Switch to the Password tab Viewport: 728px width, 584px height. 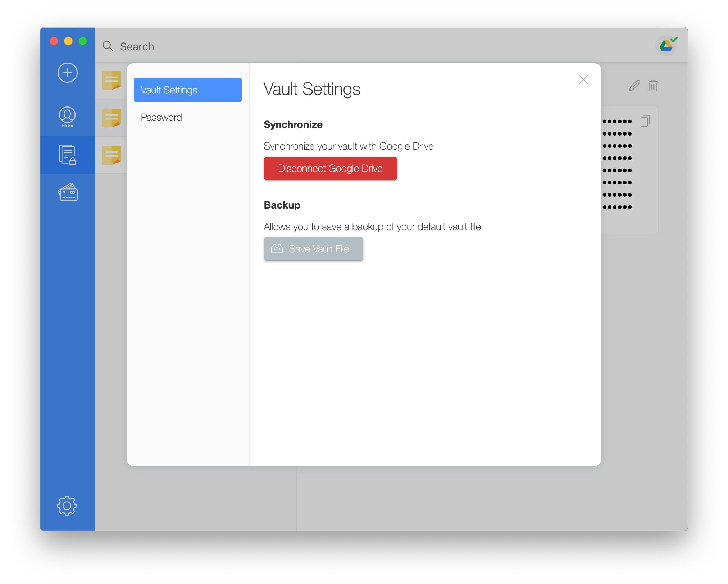161,117
